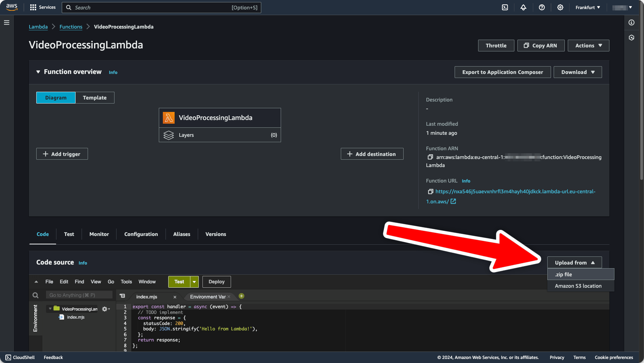644x363 pixels.
Task: Open the Actions dropdown
Action: [588, 46]
